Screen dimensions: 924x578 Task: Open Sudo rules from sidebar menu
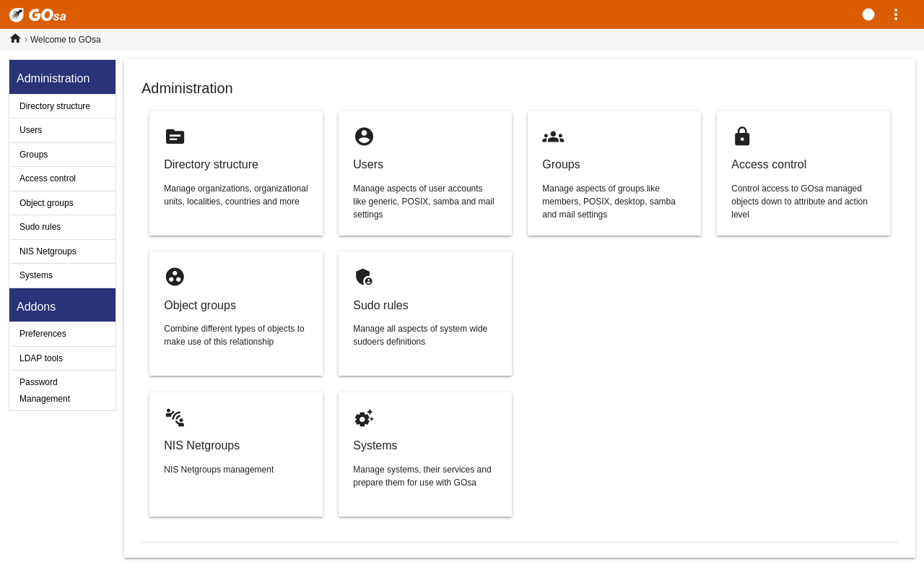point(40,227)
